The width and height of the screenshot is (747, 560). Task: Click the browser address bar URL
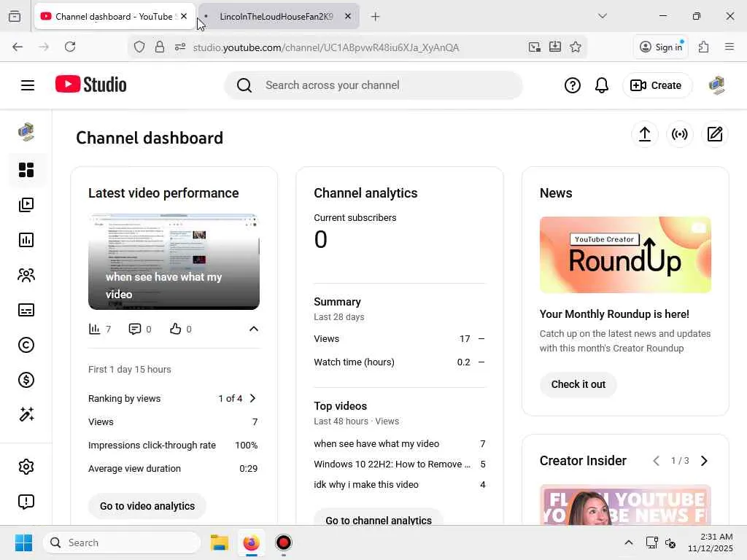326,47
